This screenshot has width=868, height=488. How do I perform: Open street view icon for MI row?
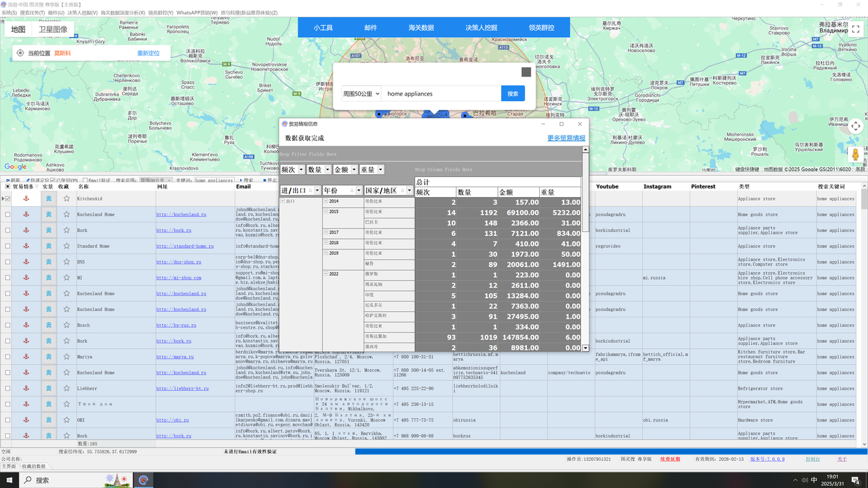point(48,278)
